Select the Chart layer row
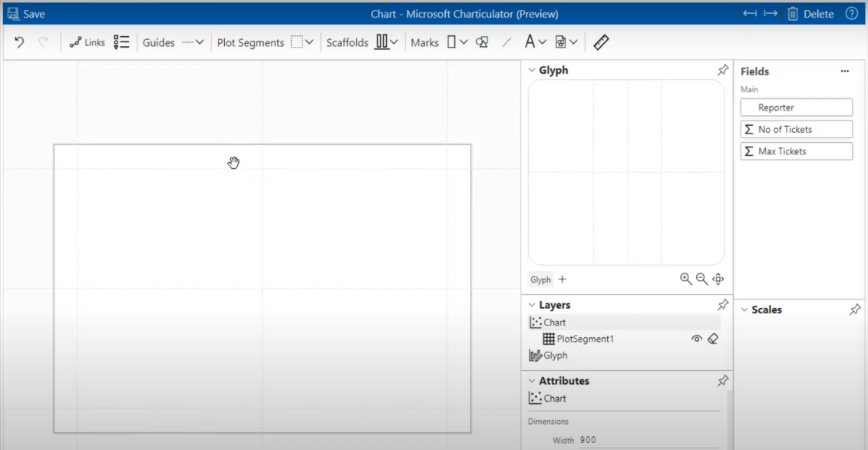This screenshot has width=868, height=450. tap(625, 322)
